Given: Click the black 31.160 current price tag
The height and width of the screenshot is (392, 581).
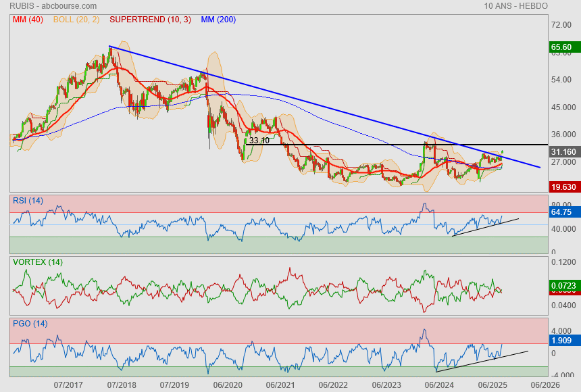Looking at the screenshot, I should point(563,152).
